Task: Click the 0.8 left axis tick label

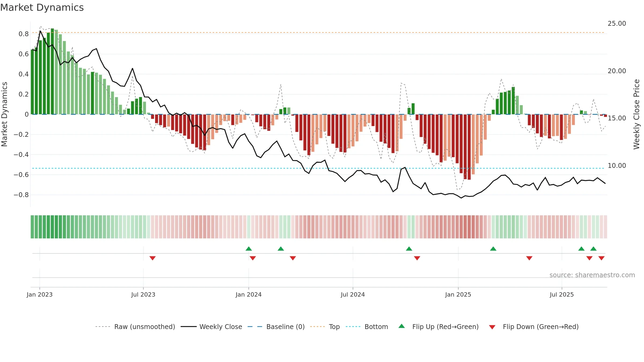Action: coord(24,34)
